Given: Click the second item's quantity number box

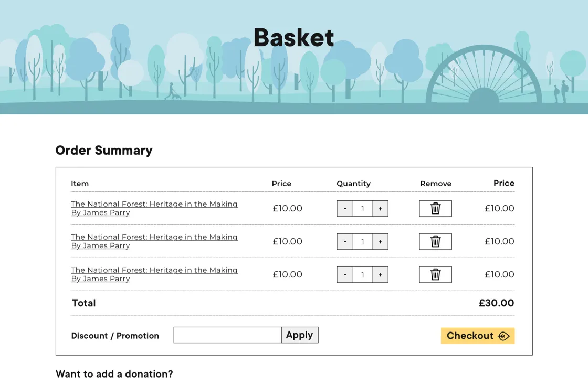Looking at the screenshot, I should click(362, 241).
